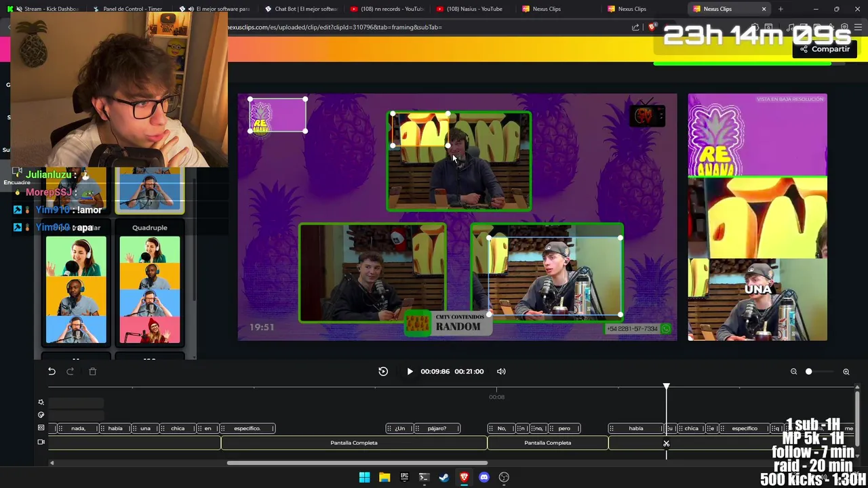This screenshot has height=488, width=868.
Task: Select the top center webcam frame
Action: (x=459, y=161)
